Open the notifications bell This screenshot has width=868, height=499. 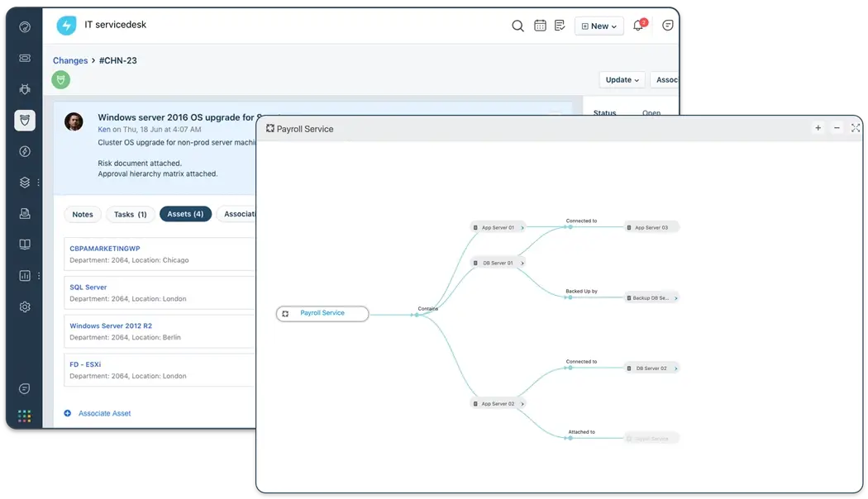pyautogui.click(x=638, y=26)
